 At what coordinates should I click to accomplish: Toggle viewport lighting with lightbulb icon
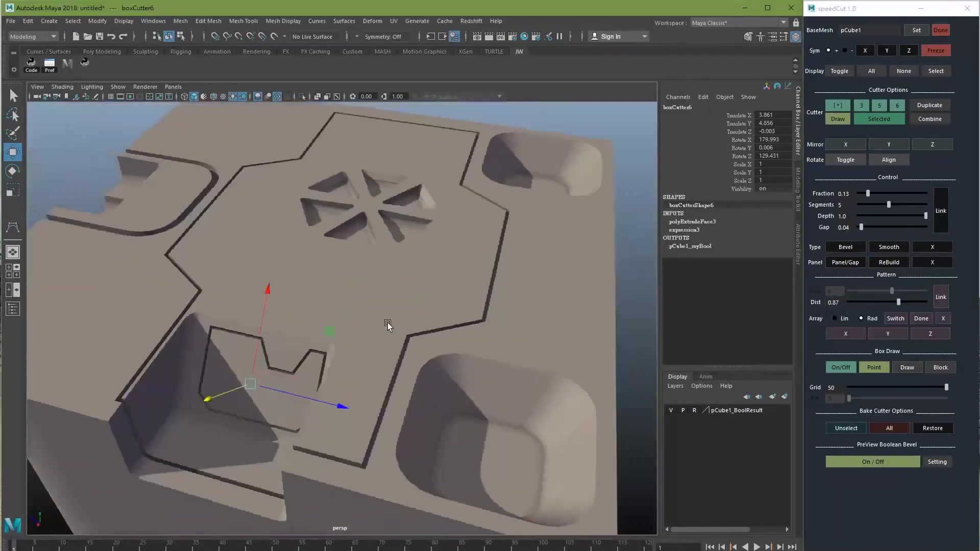[233, 96]
